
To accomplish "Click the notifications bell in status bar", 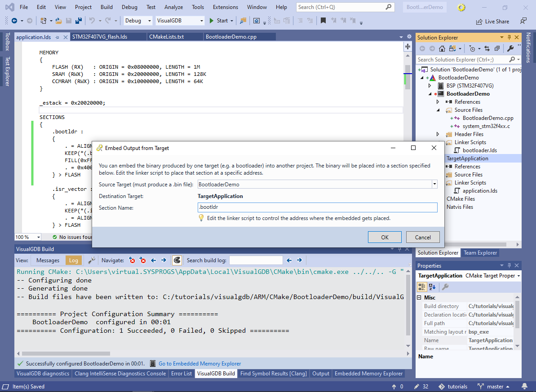I will pyautogui.click(x=525, y=387).
